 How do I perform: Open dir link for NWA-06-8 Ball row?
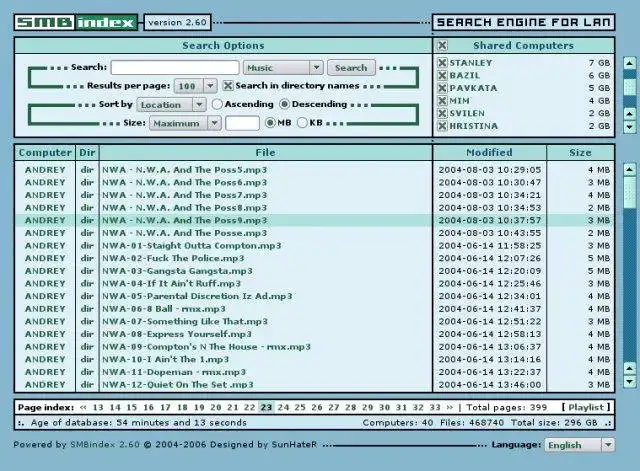click(87, 309)
